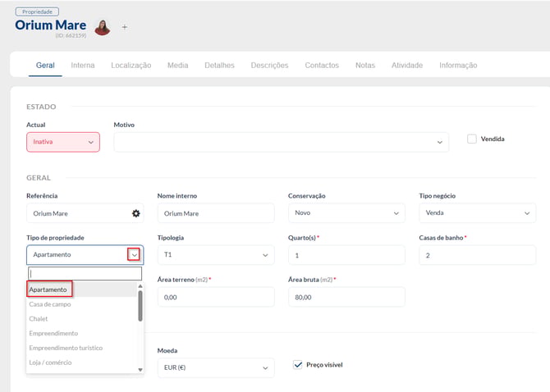Expand the Tipologia dropdown showing T1
Viewport: 550px width, 392px height.
pos(216,255)
